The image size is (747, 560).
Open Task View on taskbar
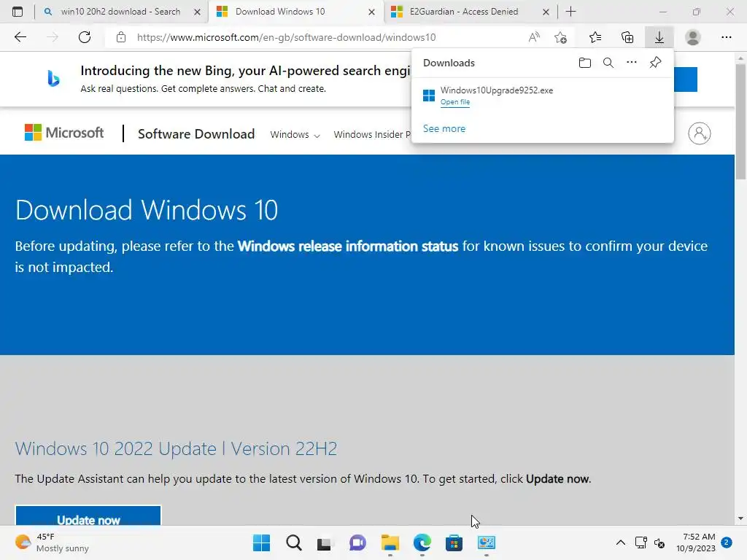325,542
